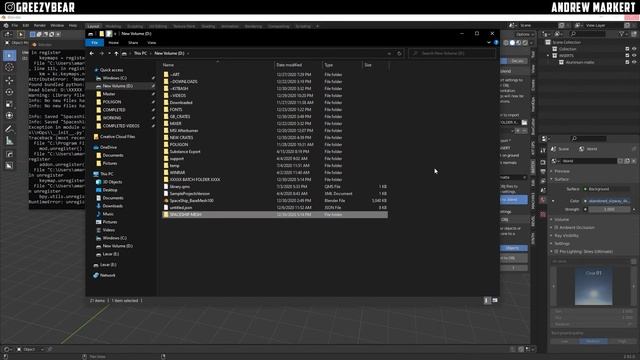Uncheck the Aluminum matte checkbox
The width and height of the screenshot is (640, 360).
pyautogui.click(x=627, y=62)
